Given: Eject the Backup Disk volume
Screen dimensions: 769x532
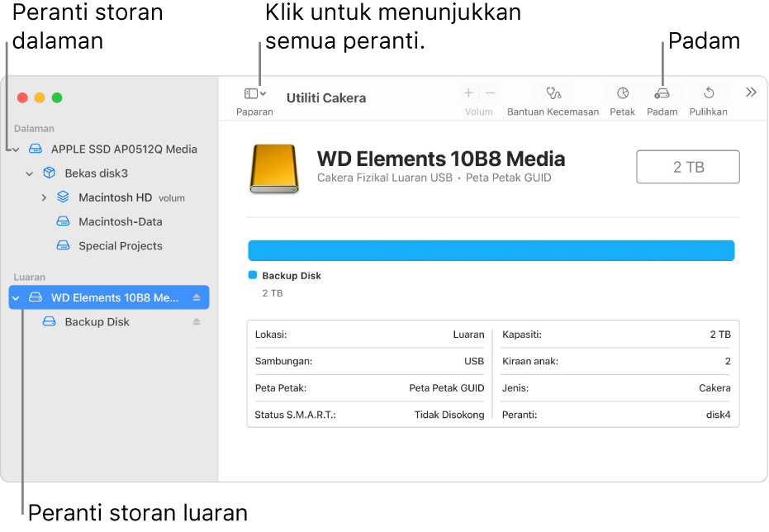Looking at the screenshot, I should coord(197,321).
